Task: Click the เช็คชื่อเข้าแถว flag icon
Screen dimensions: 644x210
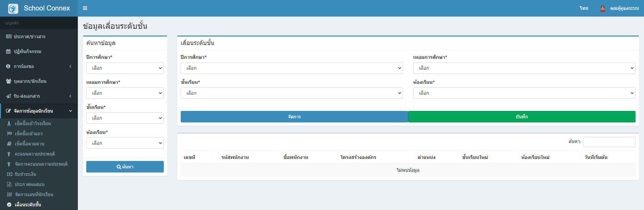Action: (x=9, y=134)
